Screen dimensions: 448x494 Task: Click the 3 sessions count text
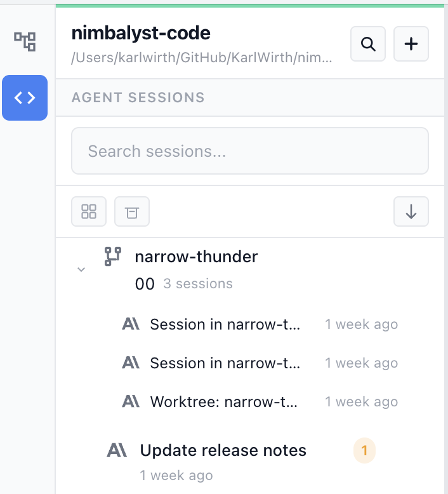click(x=198, y=284)
